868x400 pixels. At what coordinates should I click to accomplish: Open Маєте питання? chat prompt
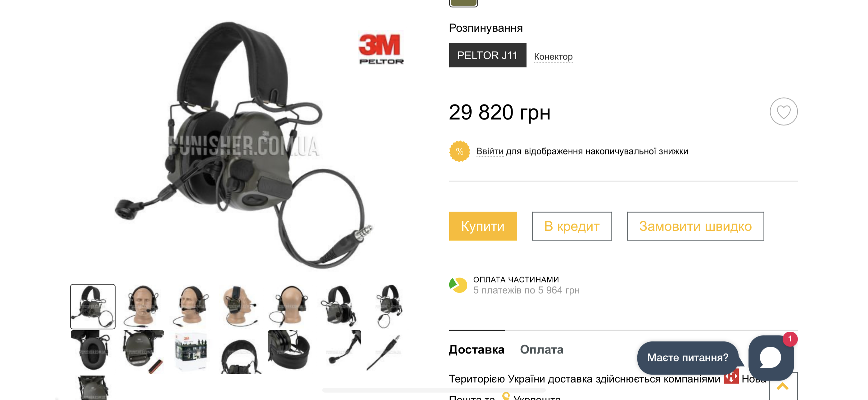[687, 357]
